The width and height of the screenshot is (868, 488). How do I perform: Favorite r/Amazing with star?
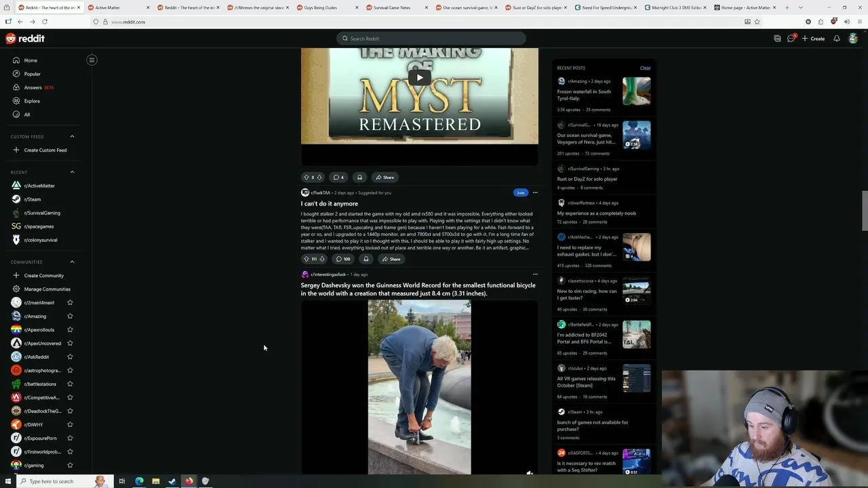(x=70, y=316)
